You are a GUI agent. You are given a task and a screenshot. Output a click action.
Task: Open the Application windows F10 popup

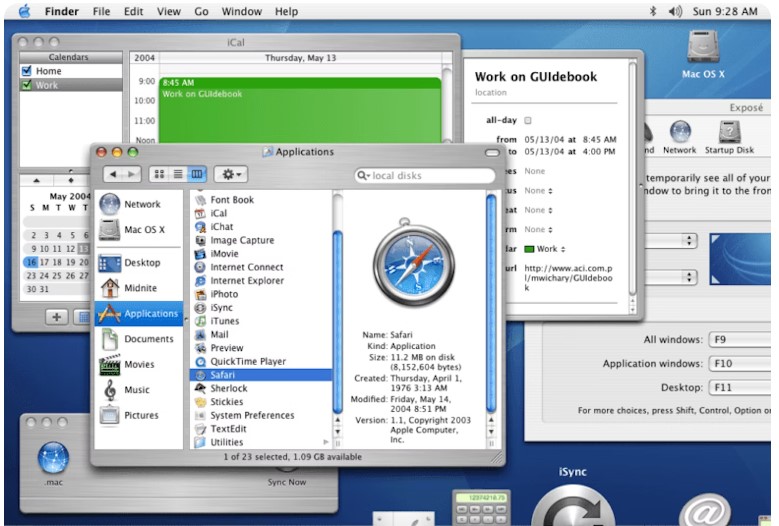pos(742,364)
